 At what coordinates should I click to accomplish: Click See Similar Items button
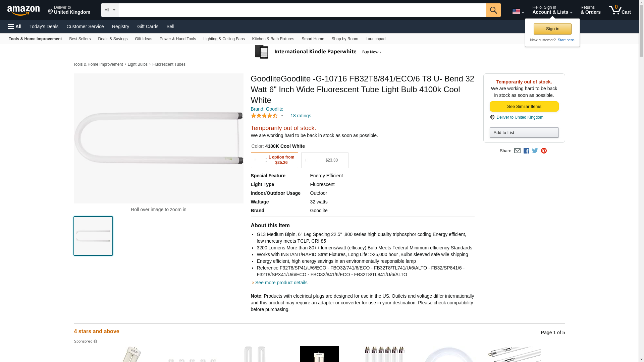(x=524, y=107)
